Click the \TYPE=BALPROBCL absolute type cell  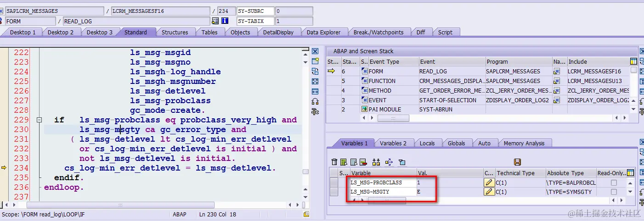coord(571,182)
